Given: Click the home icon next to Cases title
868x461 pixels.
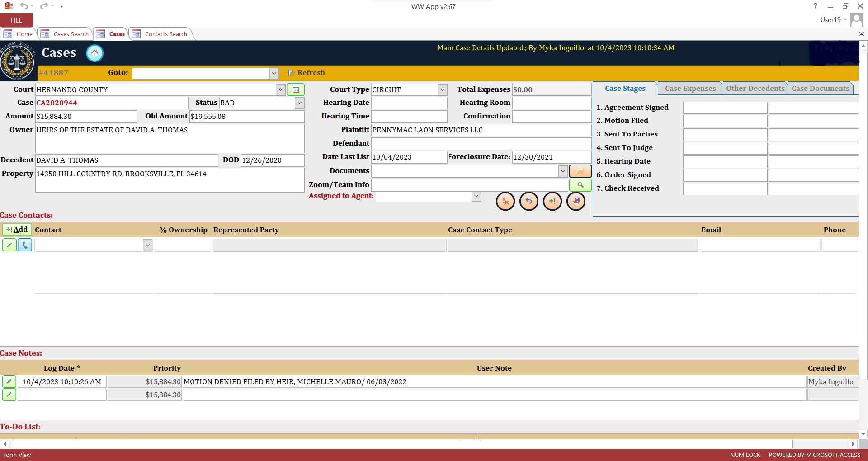Looking at the screenshot, I should [x=94, y=53].
